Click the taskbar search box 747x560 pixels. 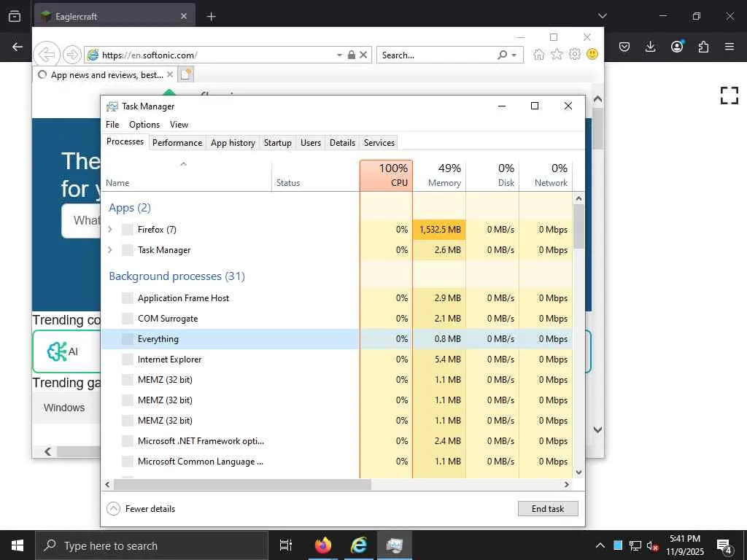tap(152, 545)
